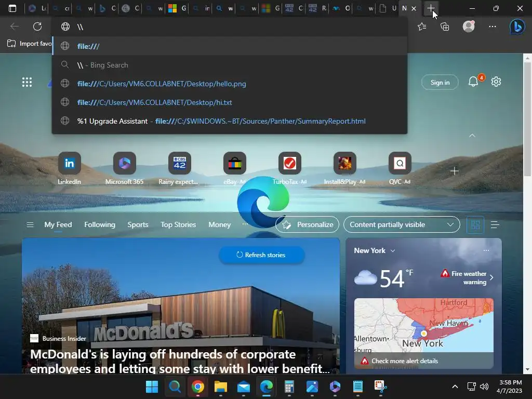The height and width of the screenshot is (399, 532).
Task: Open the clock and date flyout
Action: pos(509,387)
